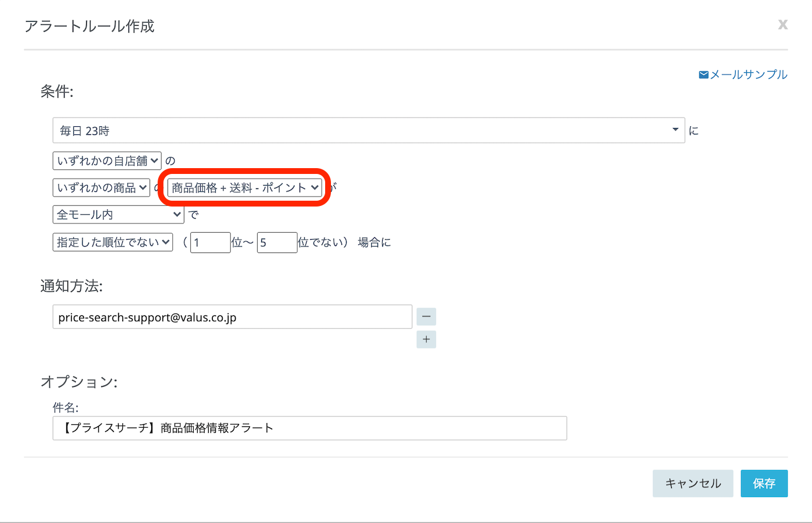Expand the 毎日 23時 schedule dropdown
Screen dimensions: 812x523
point(368,130)
